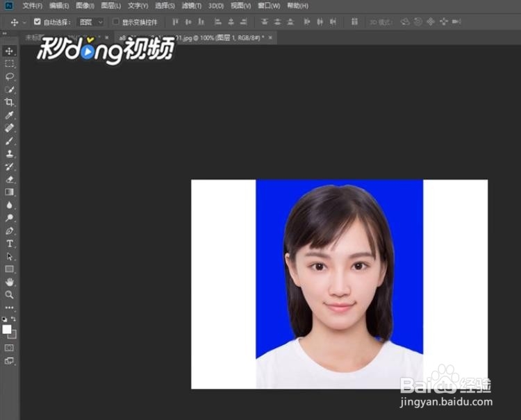Image resolution: width=521 pixels, height=420 pixels.
Task: Distribute horizontal centers
Action: (x=320, y=22)
